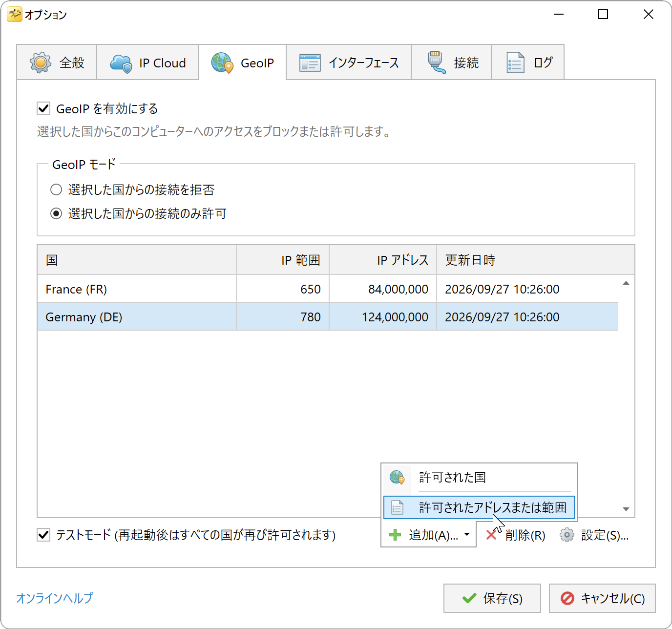This screenshot has width=672, height=629.
Task: Click the globe icon beside 許可された国
Action: tap(397, 477)
